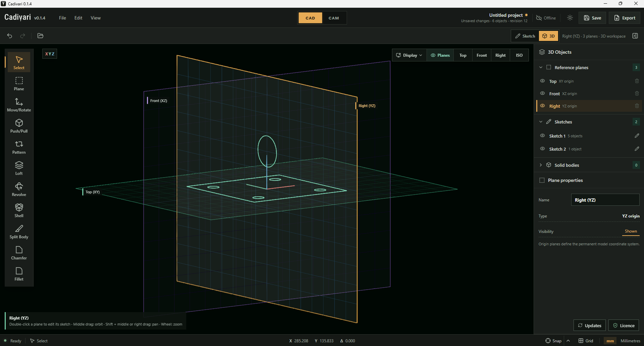Image resolution: width=644 pixels, height=346 pixels.
Task: Delete the Right reference plane trash icon
Action: pyautogui.click(x=637, y=106)
